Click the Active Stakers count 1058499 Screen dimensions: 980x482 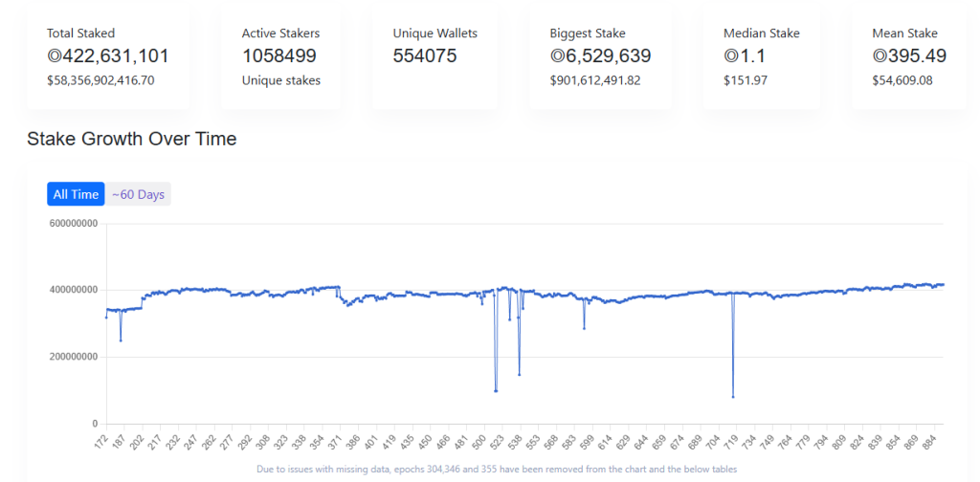coord(279,56)
